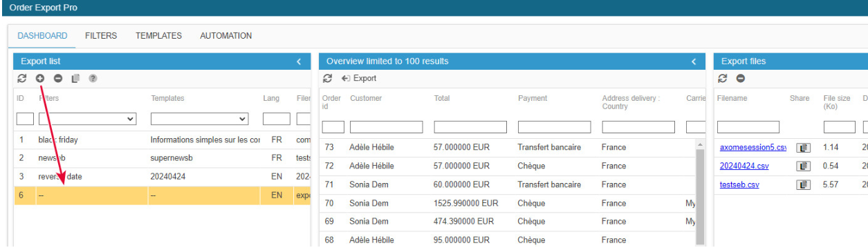Viewport: 868px width, 250px height.
Task: Click 'Informations simples sur les' template cell
Action: [x=205, y=140]
